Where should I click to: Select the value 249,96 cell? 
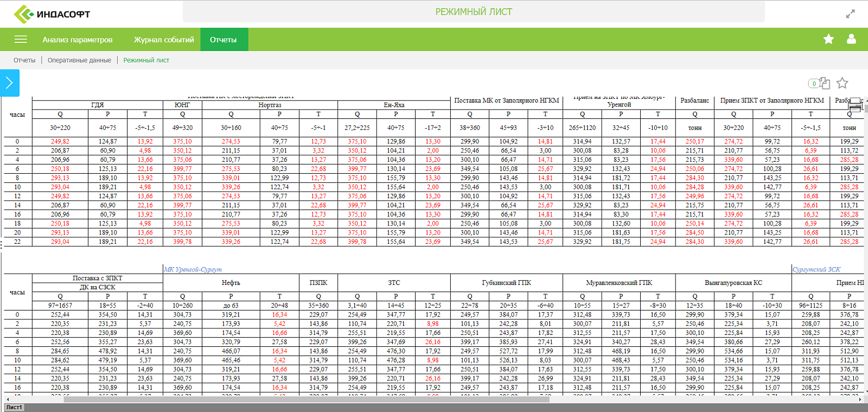(695, 196)
